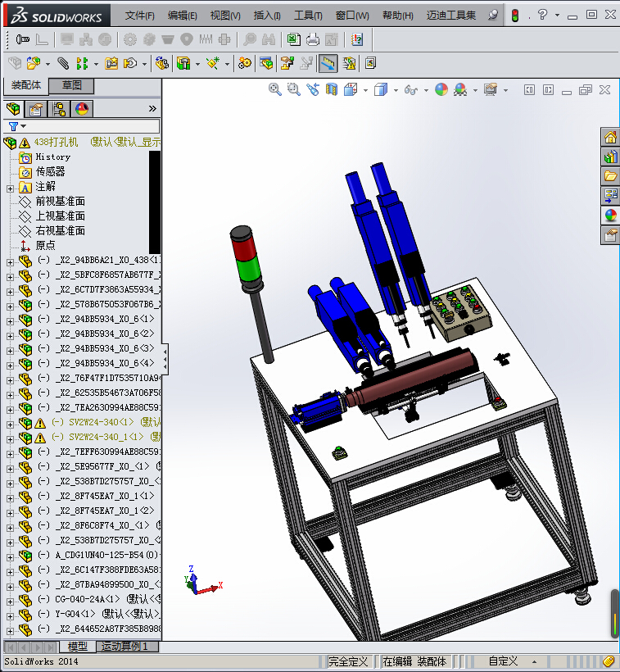Open the unit system 自定义 arrow
Image resolution: width=620 pixels, height=672 pixels.
tap(534, 661)
